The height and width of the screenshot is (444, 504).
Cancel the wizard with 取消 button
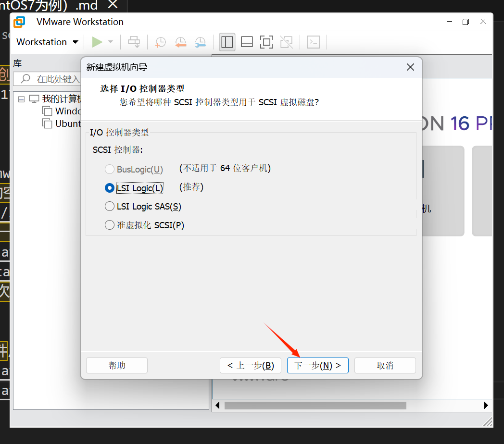[385, 365]
